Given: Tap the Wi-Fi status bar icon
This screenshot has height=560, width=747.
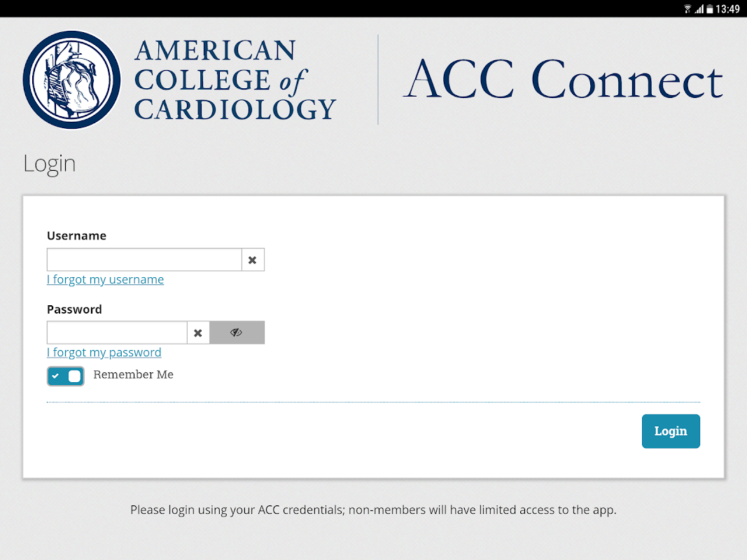Looking at the screenshot, I should point(687,9).
